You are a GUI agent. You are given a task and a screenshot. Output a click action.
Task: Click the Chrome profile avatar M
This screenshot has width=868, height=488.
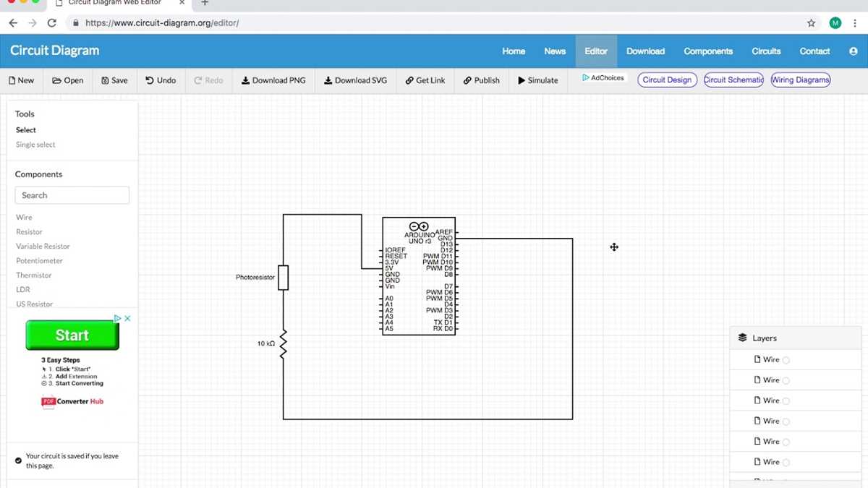(835, 23)
